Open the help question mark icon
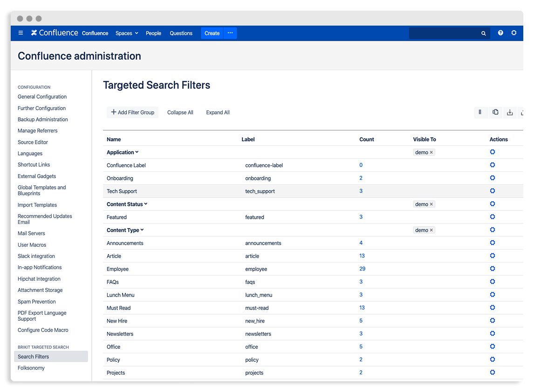The width and height of the screenshot is (534, 392). (500, 33)
